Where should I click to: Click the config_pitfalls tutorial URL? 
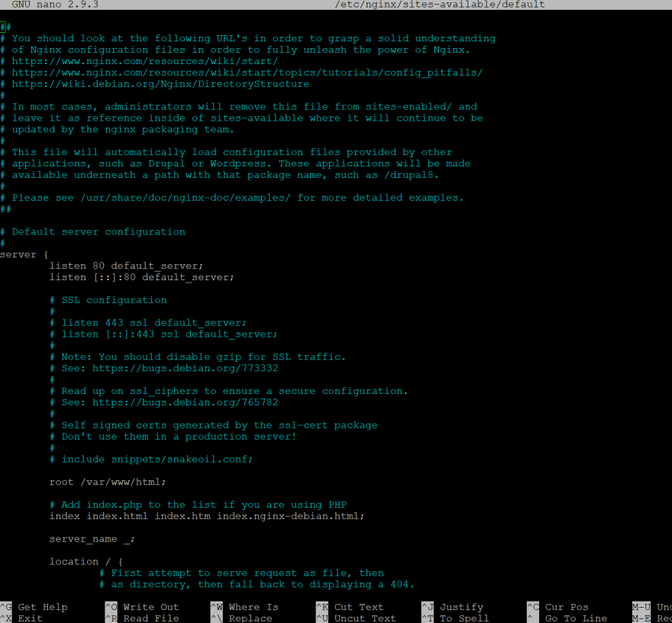247,73
